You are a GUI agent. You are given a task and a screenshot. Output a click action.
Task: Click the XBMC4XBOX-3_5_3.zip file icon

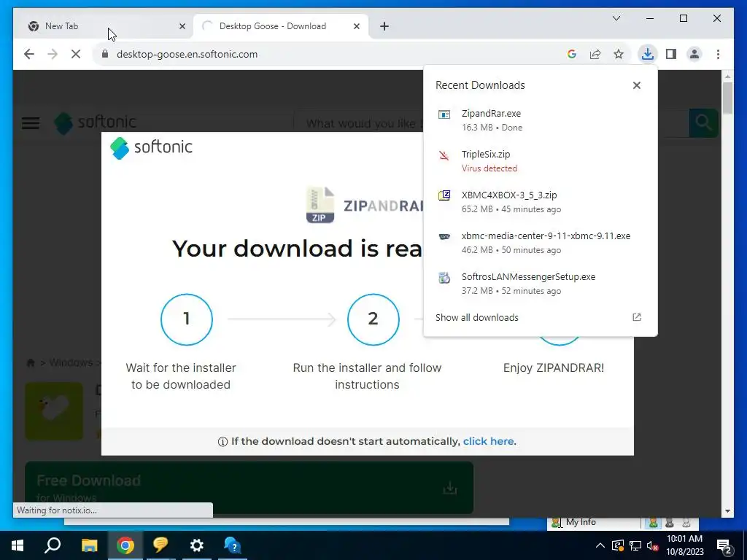[x=444, y=195]
